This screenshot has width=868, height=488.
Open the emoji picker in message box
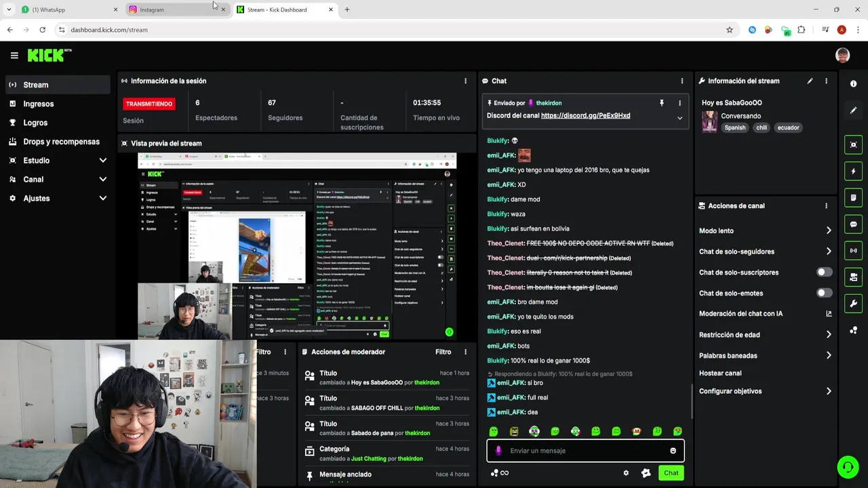point(673,451)
